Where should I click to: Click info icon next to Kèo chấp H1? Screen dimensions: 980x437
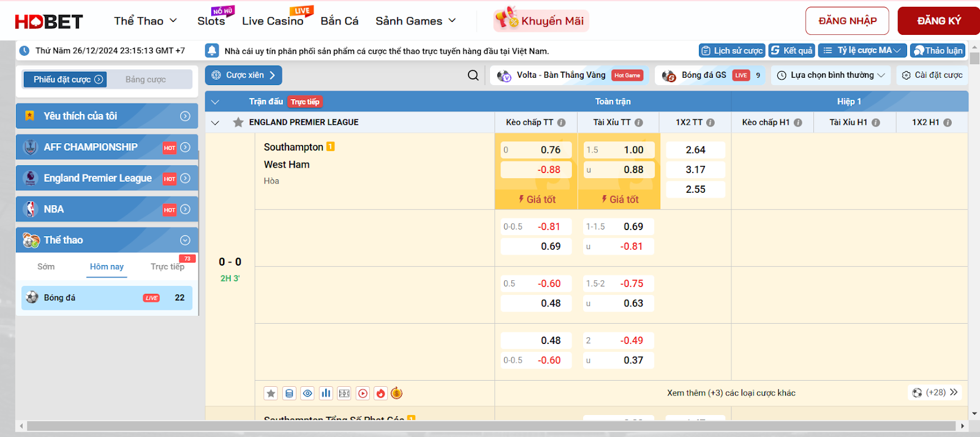click(798, 122)
